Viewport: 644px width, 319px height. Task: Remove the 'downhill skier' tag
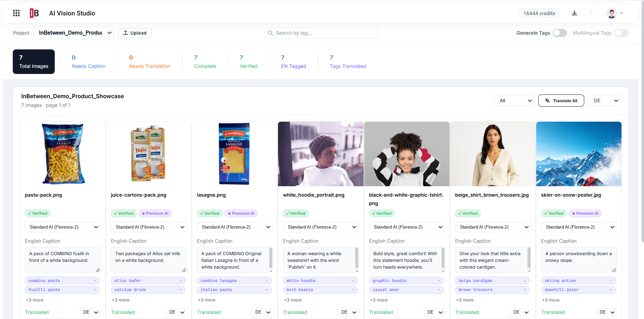(x=611, y=290)
